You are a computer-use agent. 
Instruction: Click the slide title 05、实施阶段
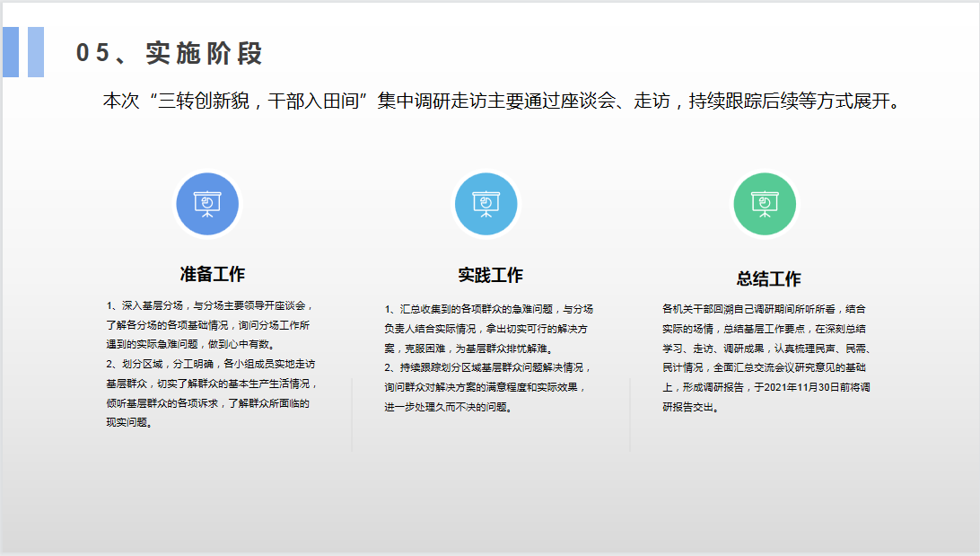[170, 54]
